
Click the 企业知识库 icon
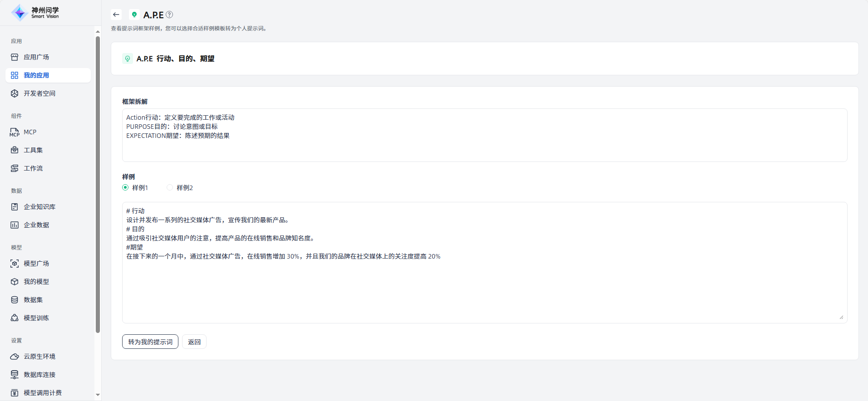click(x=15, y=207)
